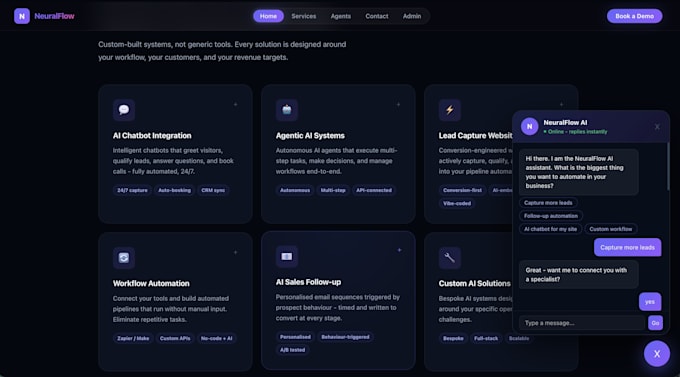Click the Workflow Automation heading

coord(151,284)
